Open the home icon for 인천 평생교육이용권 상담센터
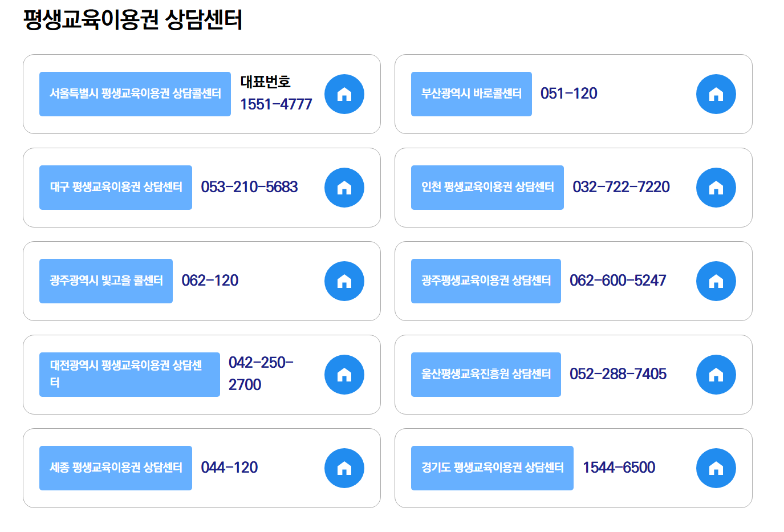784x532 pixels. click(716, 187)
